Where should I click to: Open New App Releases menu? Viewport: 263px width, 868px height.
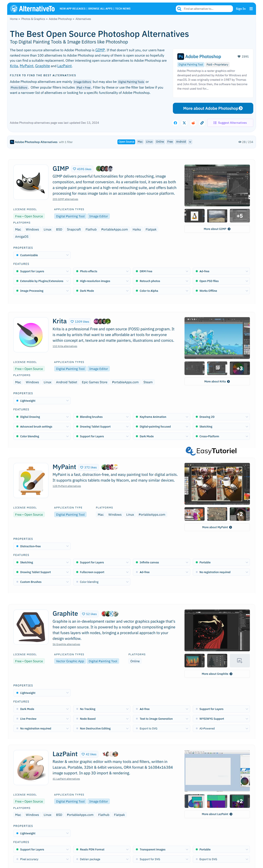click(72, 9)
